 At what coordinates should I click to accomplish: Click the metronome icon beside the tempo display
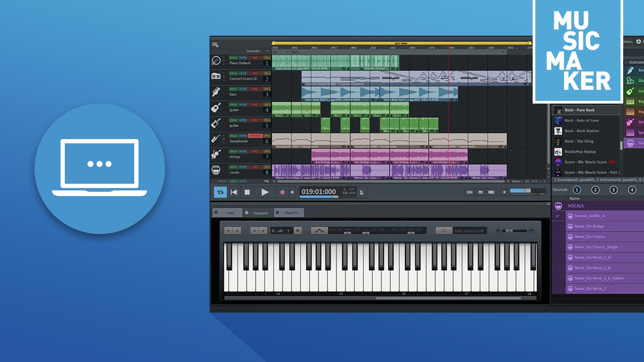[x=362, y=192]
